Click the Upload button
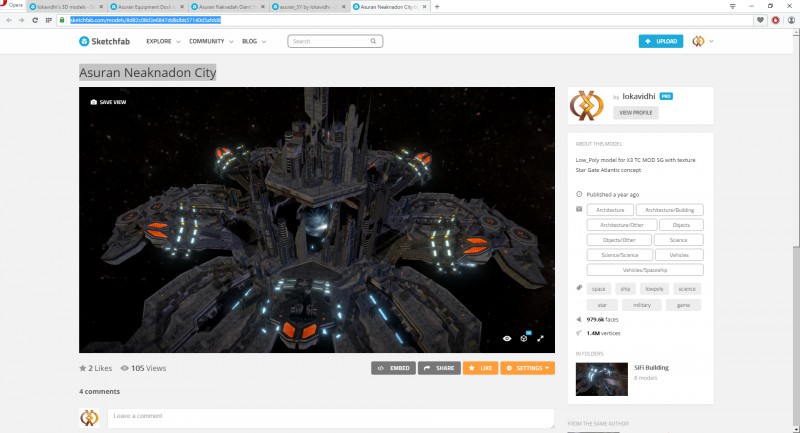 pos(661,41)
